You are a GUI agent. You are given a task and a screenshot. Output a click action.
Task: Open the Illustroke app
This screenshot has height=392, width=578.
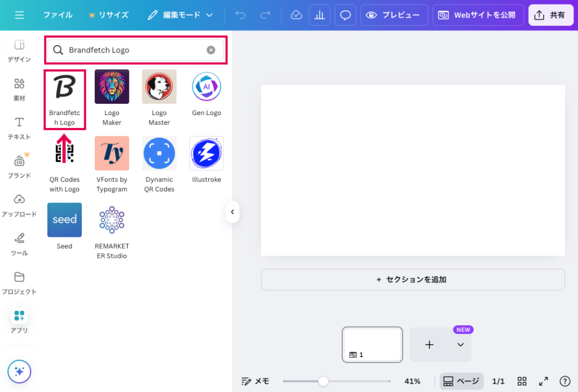(x=207, y=160)
